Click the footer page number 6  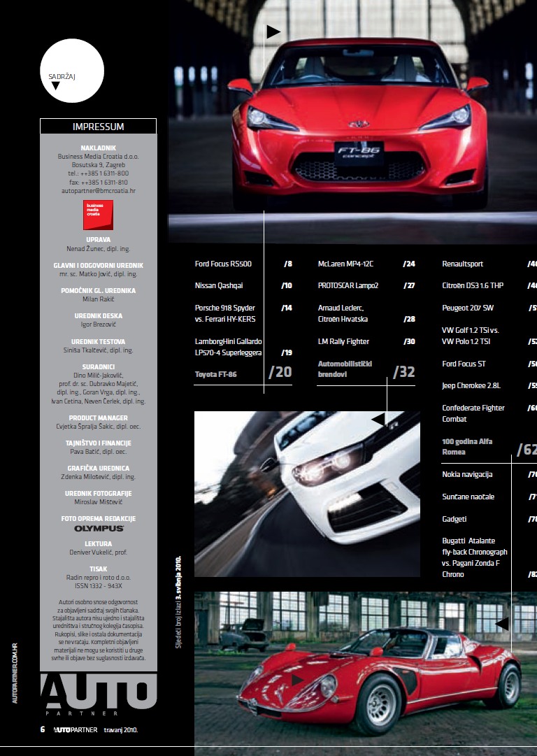(x=43, y=729)
